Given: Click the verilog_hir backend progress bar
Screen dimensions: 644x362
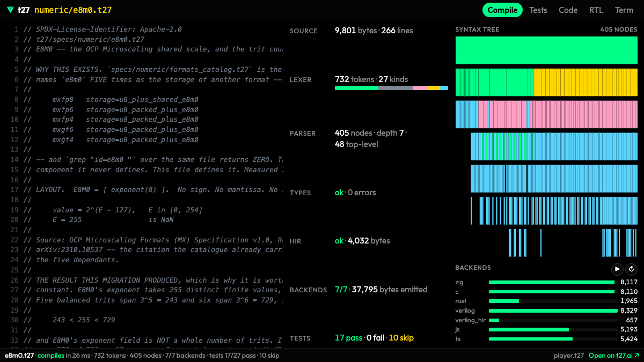Looking at the screenshot, I should pyautogui.click(x=553, y=320).
